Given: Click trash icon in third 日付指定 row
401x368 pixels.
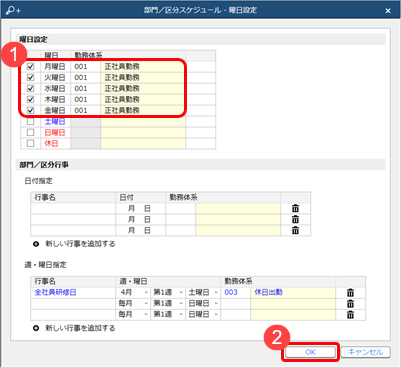Looking at the screenshot, I should [295, 230].
